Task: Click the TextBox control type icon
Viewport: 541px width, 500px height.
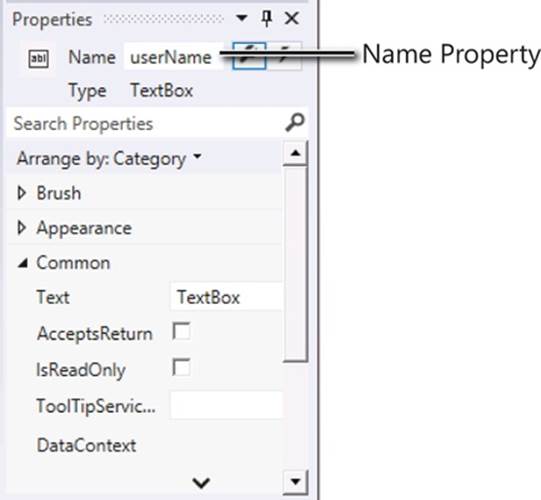Action: [38, 59]
